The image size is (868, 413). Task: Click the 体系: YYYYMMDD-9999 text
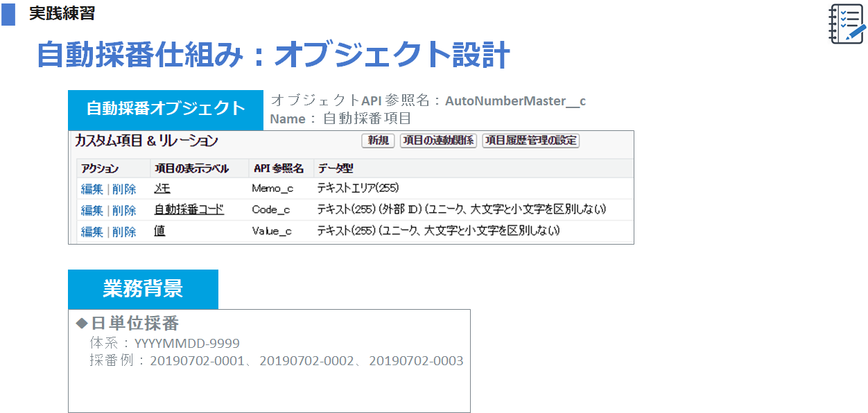(x=164, y=343)
